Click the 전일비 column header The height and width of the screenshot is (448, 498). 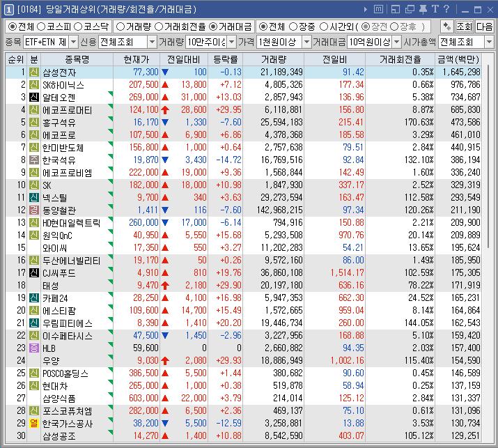click(x=335, y=59)
